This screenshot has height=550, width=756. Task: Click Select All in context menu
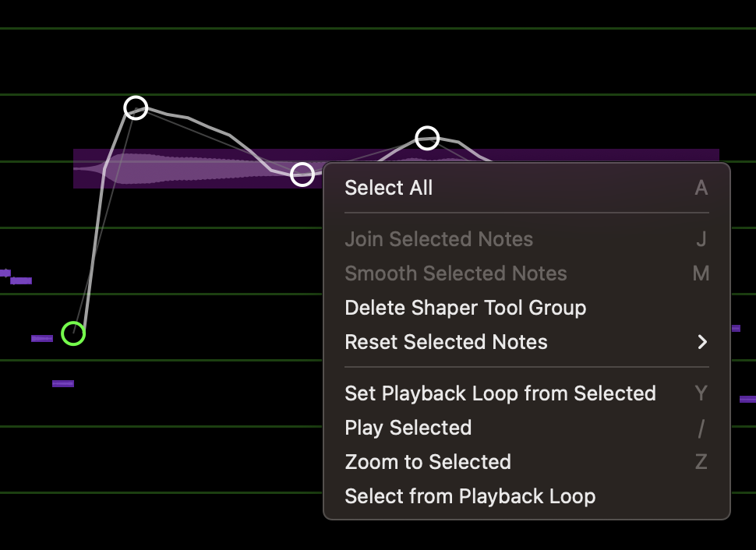pyautogui.click(x=389, y=188)
